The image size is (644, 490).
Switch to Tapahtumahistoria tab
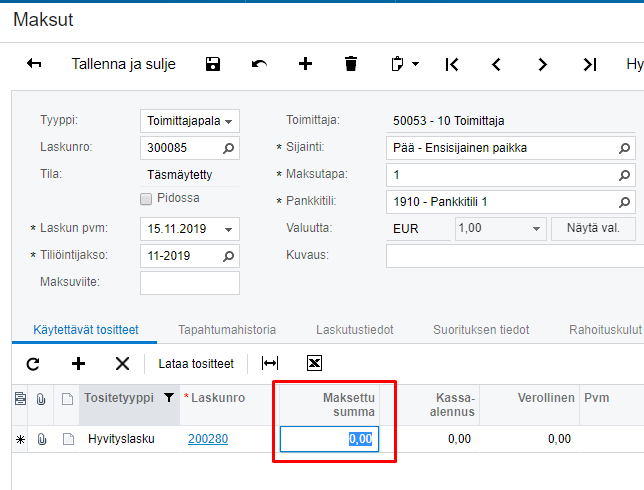(x=227, y=329)
